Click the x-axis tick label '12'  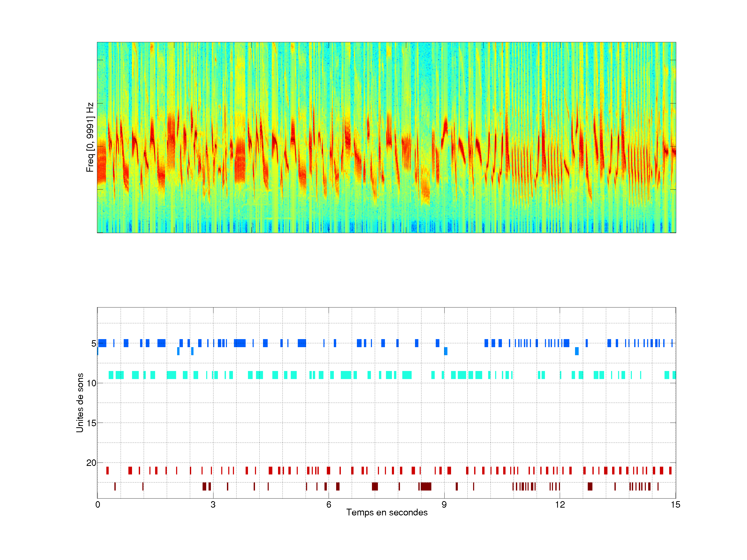pos(559,505)
